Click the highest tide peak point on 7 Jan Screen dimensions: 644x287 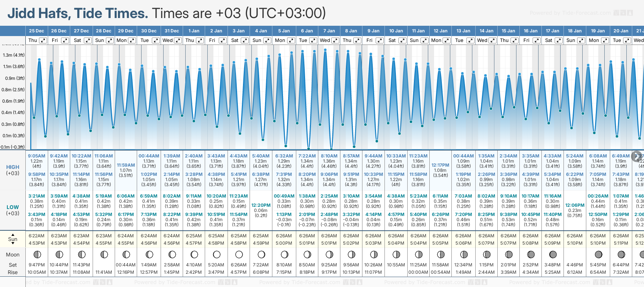(325, 50)
